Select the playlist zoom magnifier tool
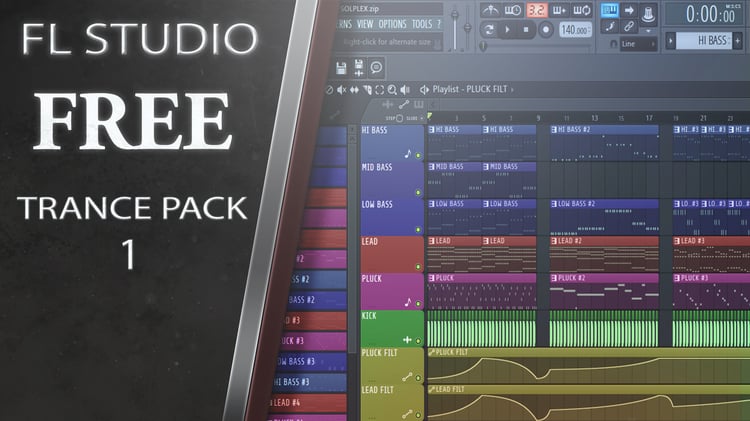The height and width of the screenshot is (421, 750). pos(392,90)
